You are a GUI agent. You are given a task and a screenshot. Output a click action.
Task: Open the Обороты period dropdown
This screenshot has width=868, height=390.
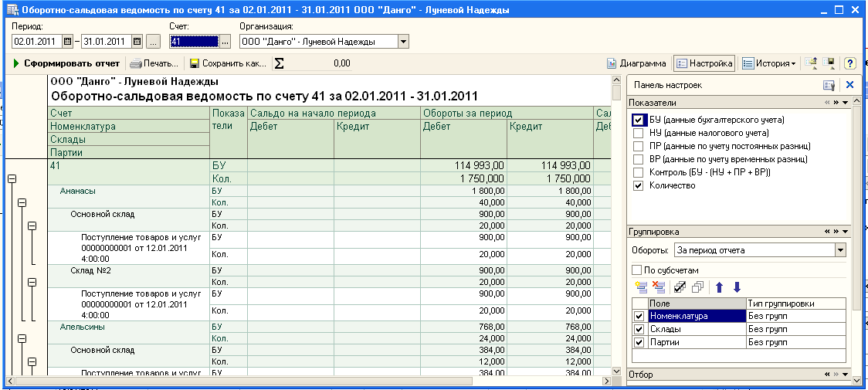[x=840, y=250]
